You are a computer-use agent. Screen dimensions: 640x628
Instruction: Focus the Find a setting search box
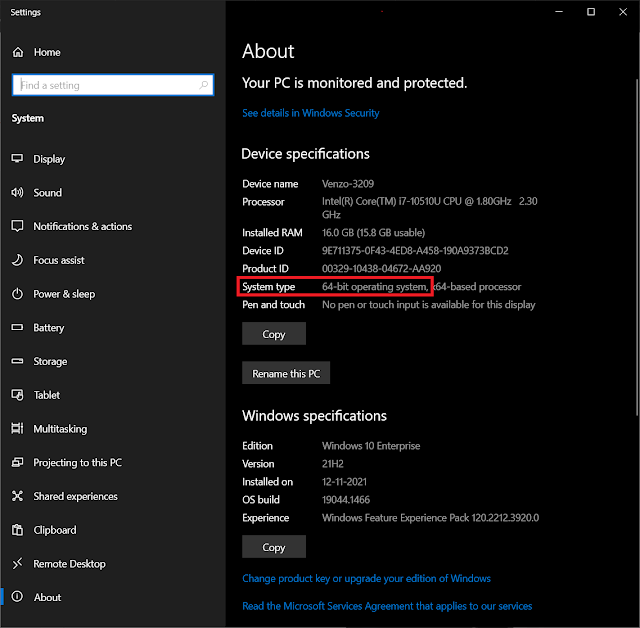pos(113,85)
